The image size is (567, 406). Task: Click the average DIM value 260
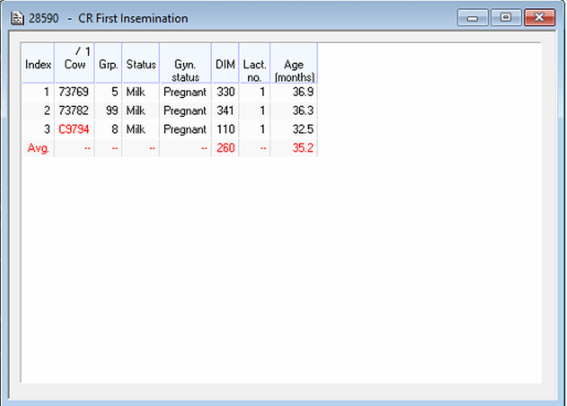pyautogui.click(x=226, y=148)
